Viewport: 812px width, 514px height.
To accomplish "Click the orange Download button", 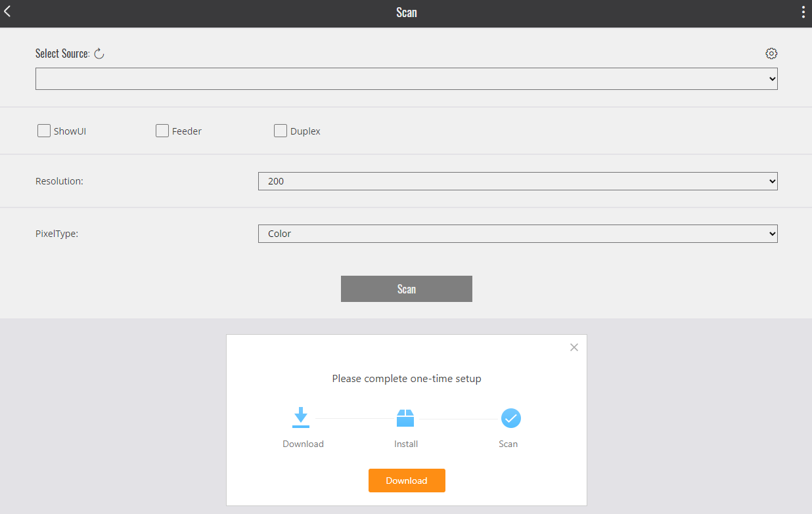I will coord(407,481).
